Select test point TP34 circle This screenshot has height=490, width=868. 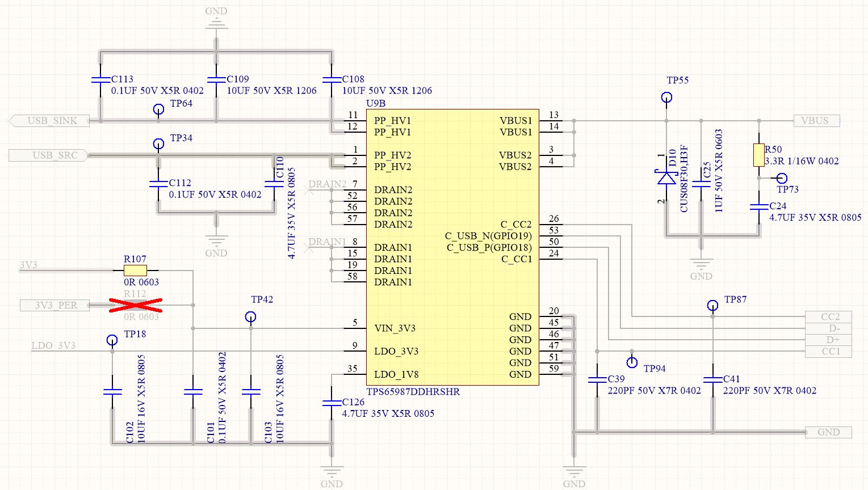point(158,144)
